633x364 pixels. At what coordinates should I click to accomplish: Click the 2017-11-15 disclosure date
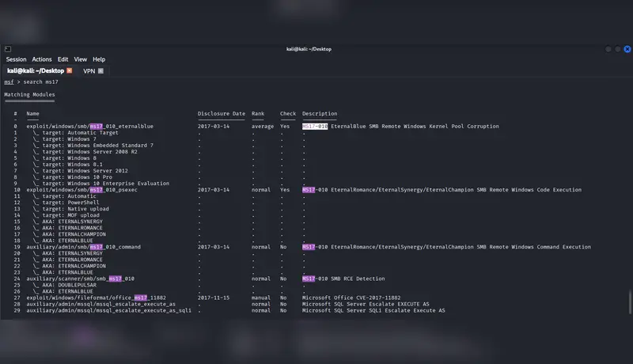(x=214, y=298)
